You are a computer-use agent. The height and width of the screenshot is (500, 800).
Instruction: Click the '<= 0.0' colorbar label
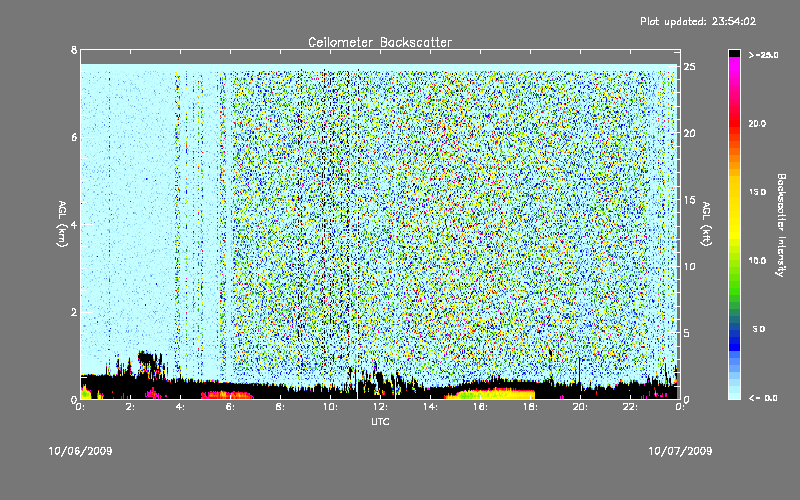pos(763,398)
